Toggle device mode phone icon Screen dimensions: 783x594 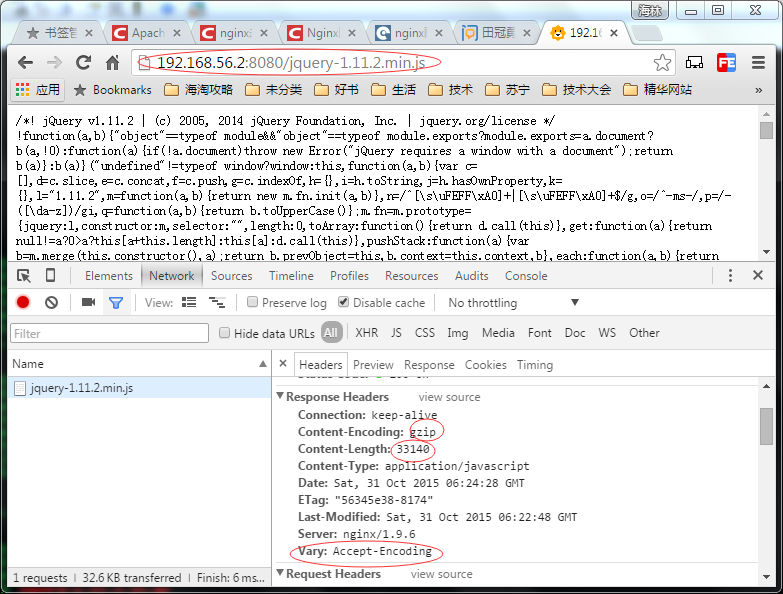[x=50, y=276]
